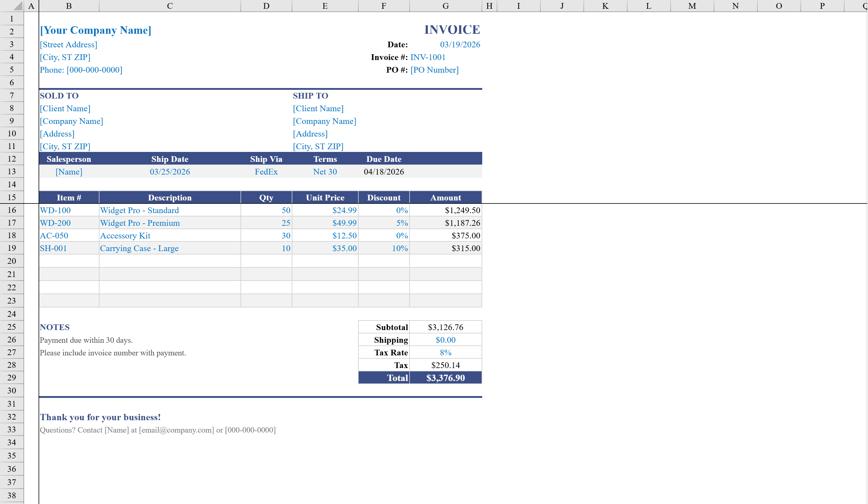Click the Unit Price column header
The image size is (868, 504).
(x=325, y=197)
